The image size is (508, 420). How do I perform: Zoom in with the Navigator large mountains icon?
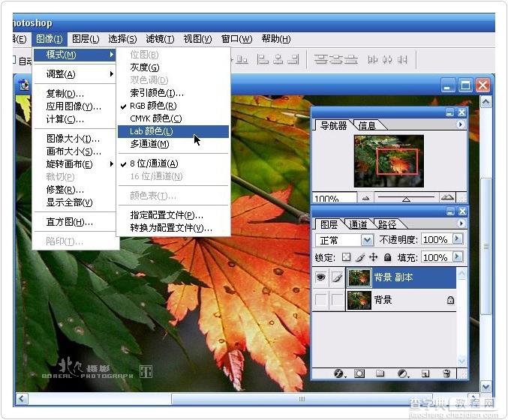(447, 197)
